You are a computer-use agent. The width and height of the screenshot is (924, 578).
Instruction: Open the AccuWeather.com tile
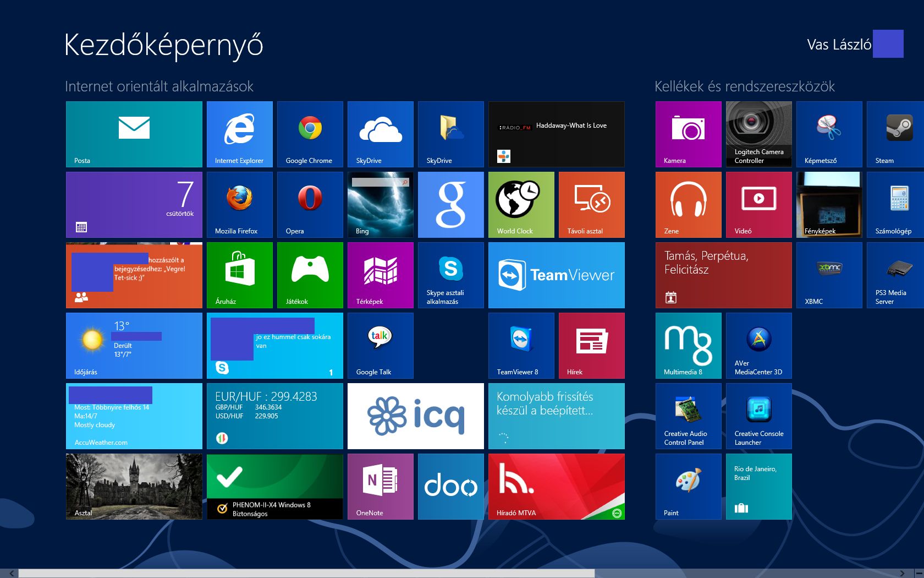[134, 416]
